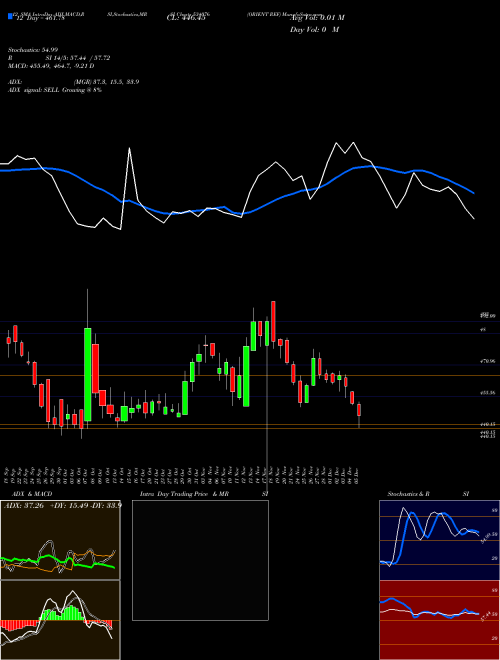The height and width of the screenshot is (660, 500).
Task: Click the 'Avg Vol: 0.01 M' readout
Action: click(x=317, y=18)
